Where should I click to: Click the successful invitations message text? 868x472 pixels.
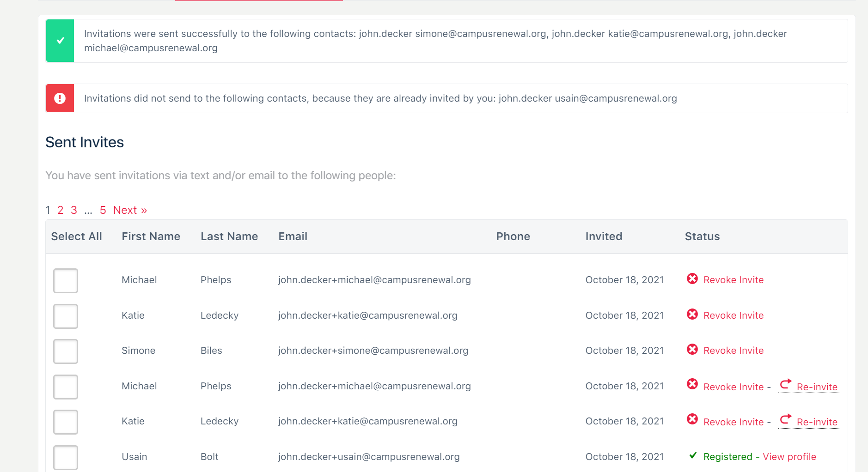435,41
